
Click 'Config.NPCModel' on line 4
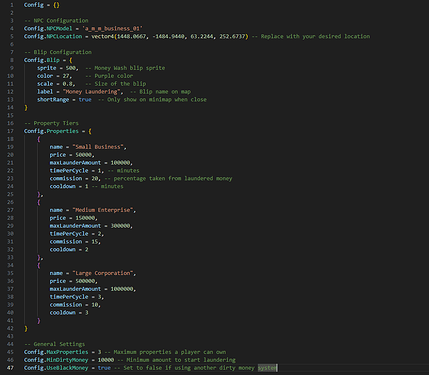click(48, 29)
